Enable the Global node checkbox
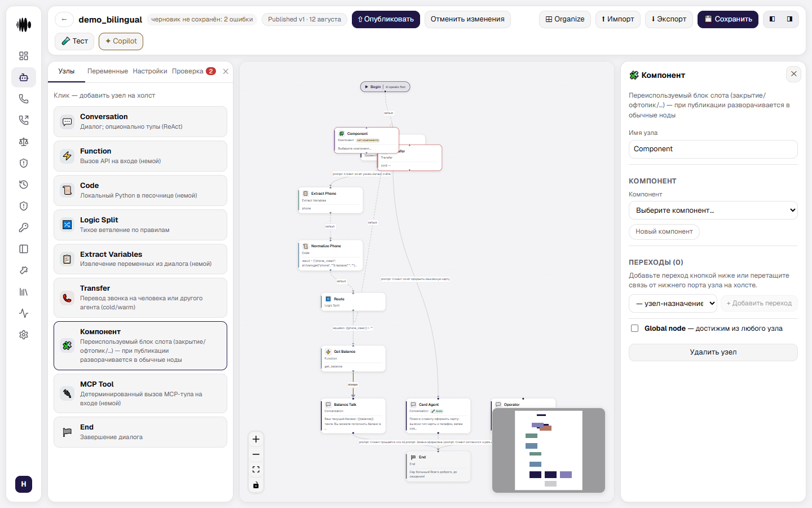 point(634,328)
